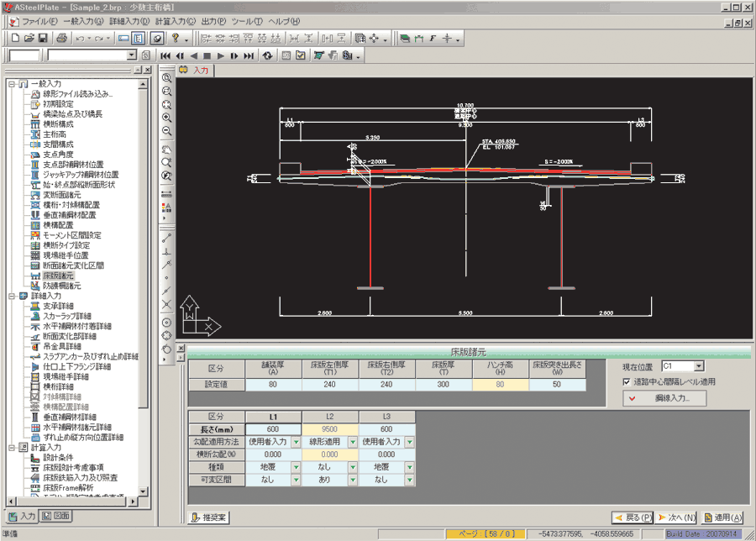Click the measure distance ruler icon
This screenshot has width=756, height=541.
click(166, 194)
